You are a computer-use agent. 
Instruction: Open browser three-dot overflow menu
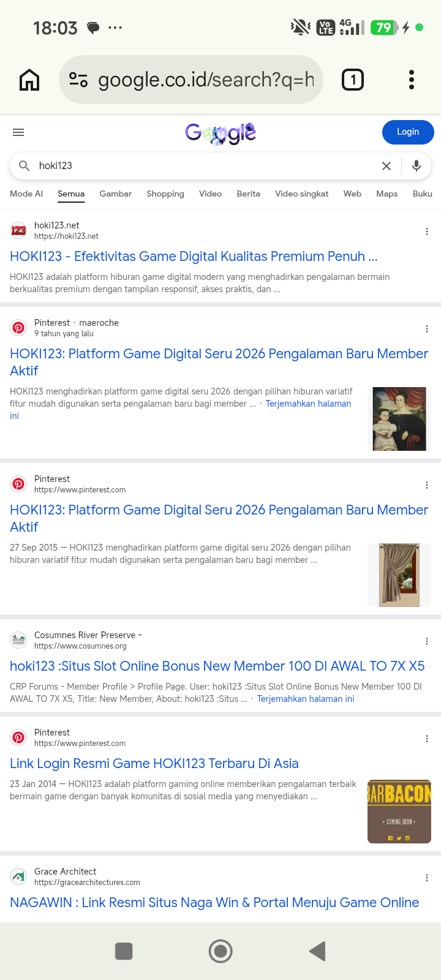click(412, 80)
